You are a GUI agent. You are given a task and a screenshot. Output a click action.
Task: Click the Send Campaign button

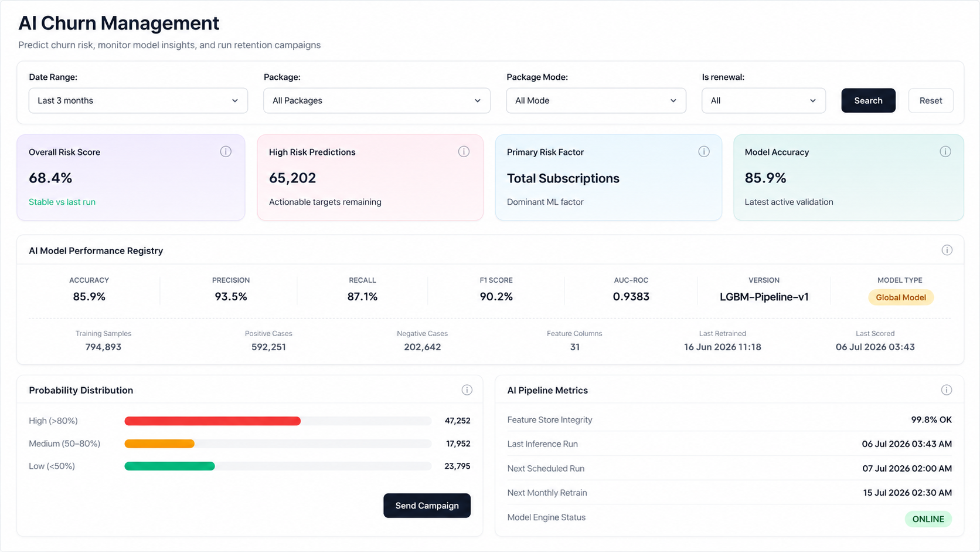pyautogui.click(x=427, y=506)
